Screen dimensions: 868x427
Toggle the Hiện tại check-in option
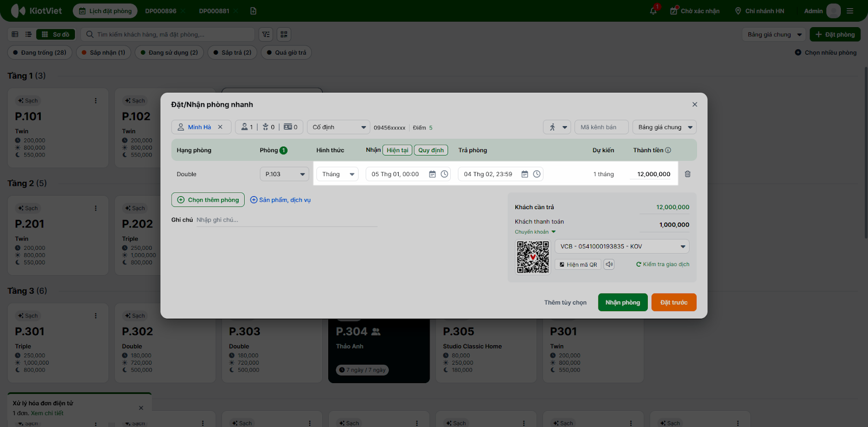pos(398,150)
